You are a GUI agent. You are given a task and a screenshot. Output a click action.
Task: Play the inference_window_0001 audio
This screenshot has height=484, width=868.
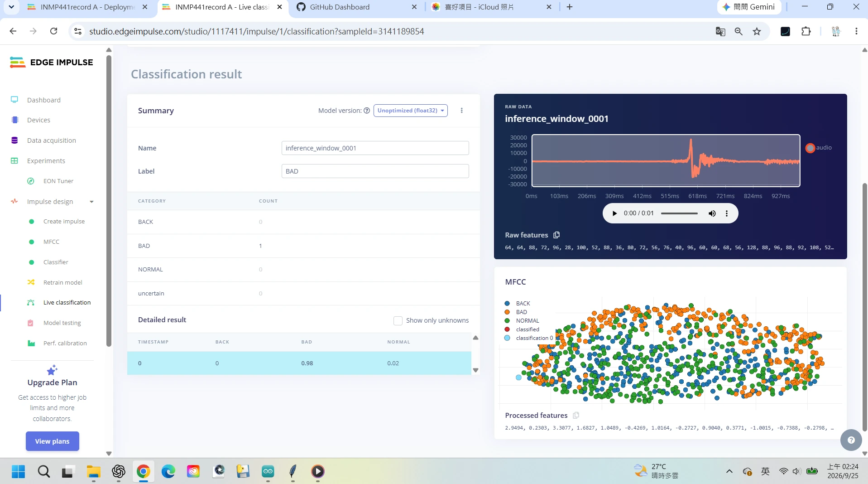pyautogui.click(x=614, y=213)
